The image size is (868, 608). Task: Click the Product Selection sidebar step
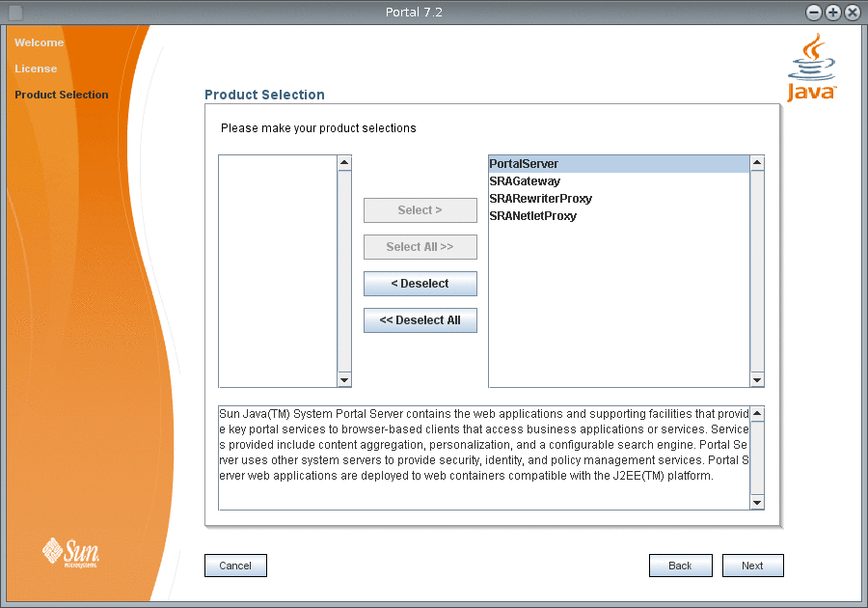point(62,95)
